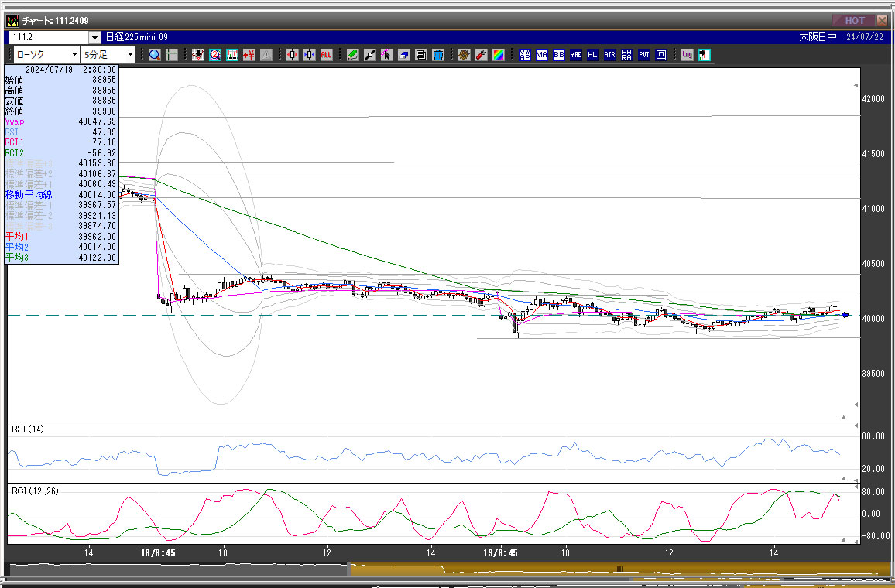Toggle the HL high-low indicator
Image resolution: width=895 pixels, height=588 pixels.
(592, 55)
